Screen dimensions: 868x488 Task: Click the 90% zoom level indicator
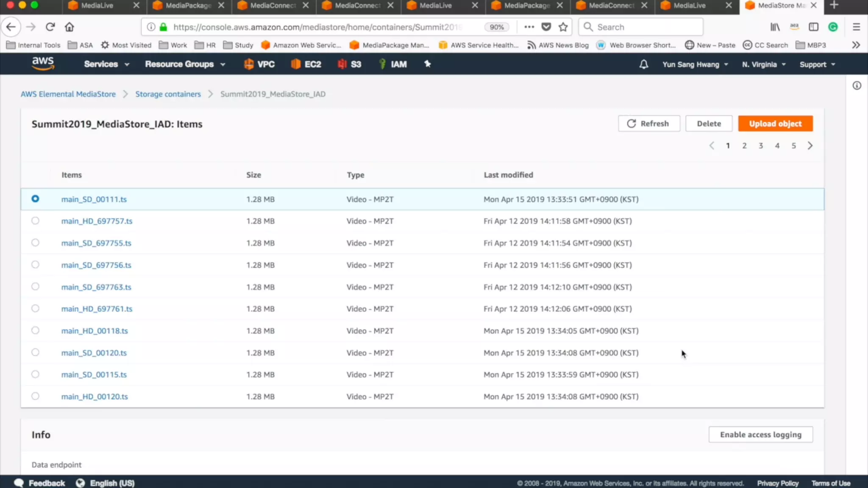click(496, 27)
